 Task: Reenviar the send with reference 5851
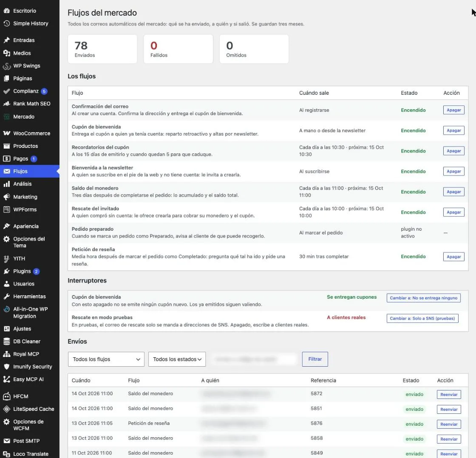(x=449, y=410)
